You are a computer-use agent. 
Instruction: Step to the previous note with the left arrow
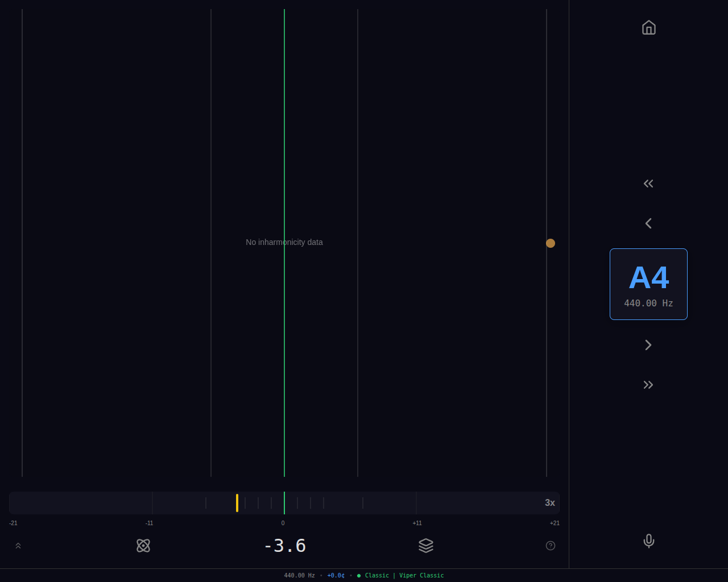pyautogui.click(x=648, y=223)
